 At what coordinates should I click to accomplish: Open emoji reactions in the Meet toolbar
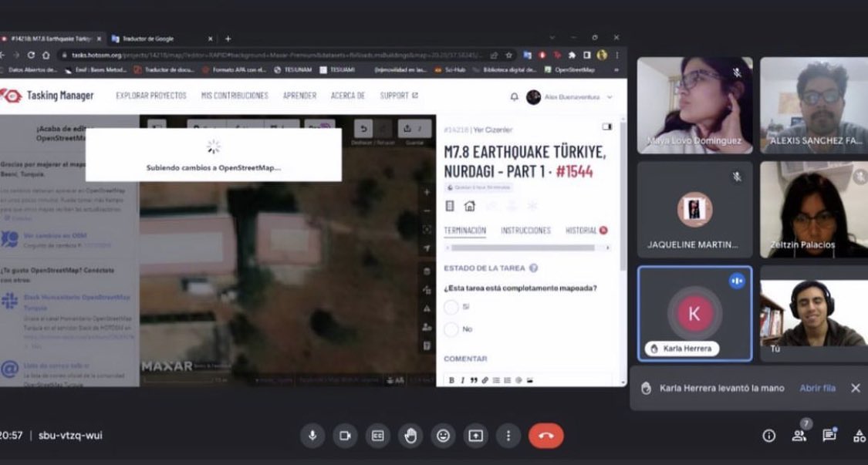click(442, 435)
